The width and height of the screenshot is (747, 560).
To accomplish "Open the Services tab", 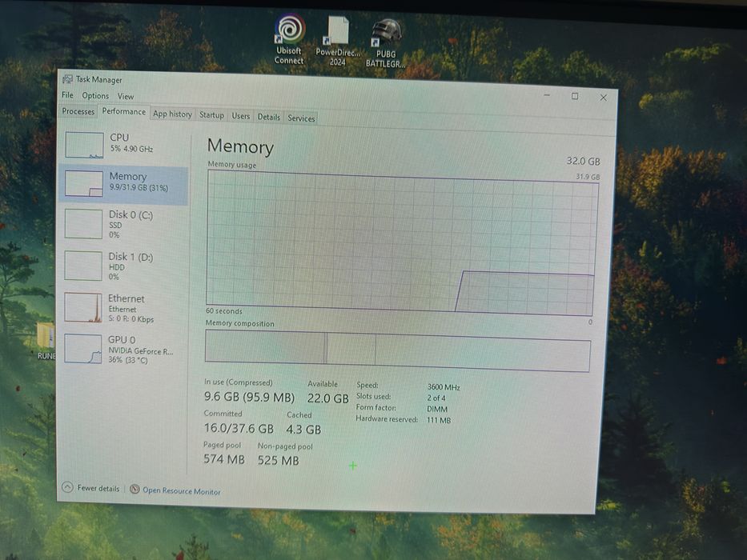I will (301, 118).
